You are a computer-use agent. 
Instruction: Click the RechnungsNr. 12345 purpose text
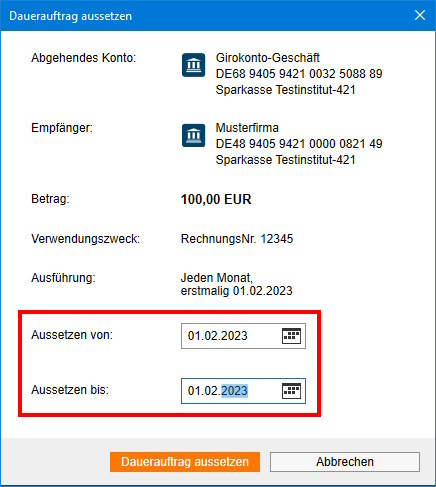pyautogui.click(x=237, y=239)
